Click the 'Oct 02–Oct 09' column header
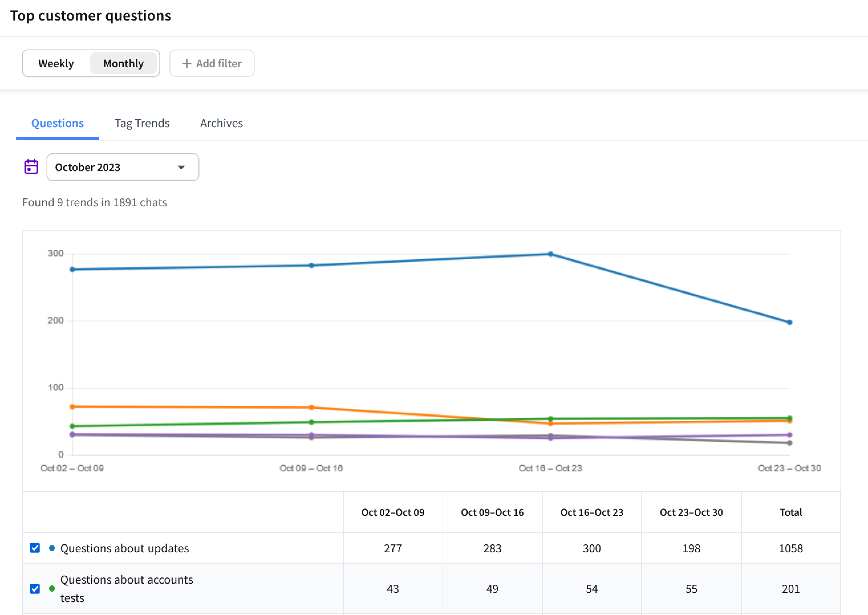The image size is (868, 615). [x=393, y=512]
